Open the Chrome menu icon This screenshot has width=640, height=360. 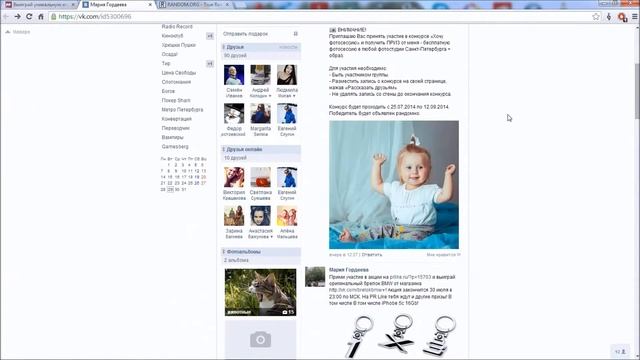coord(635,16)
